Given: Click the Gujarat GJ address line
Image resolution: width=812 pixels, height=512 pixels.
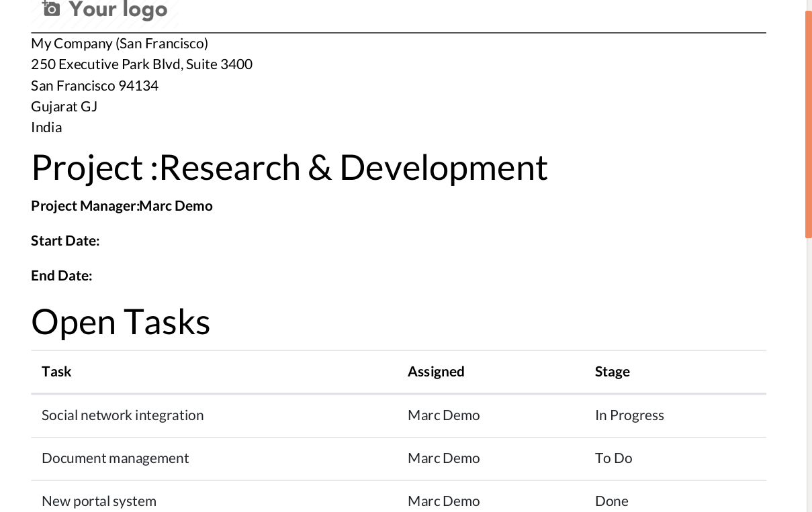Looking at the screenshot, I should (64, 107).
